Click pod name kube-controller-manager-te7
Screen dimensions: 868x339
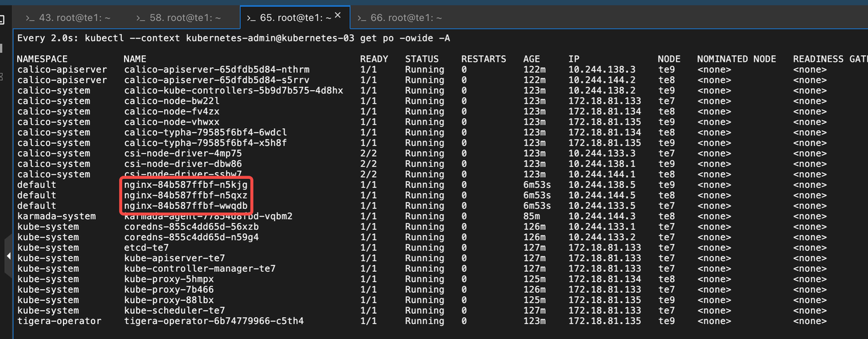coord(199,268)
